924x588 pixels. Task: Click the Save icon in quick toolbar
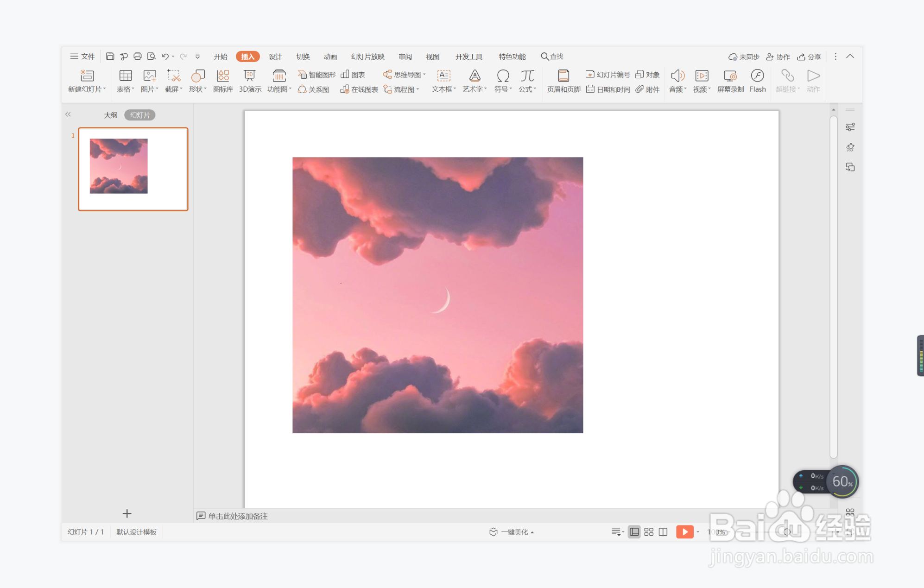coord(110,57)
